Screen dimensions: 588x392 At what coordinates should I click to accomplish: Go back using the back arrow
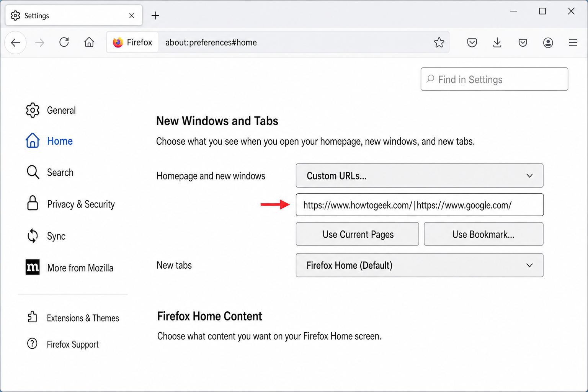tap(15, 42)
